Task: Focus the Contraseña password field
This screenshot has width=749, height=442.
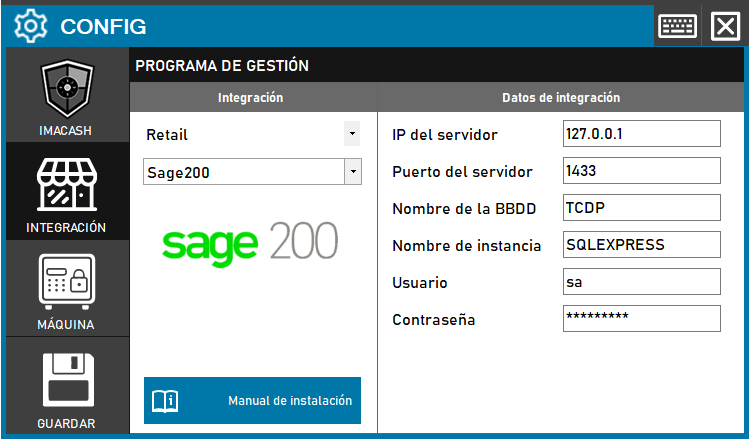Action: pos(641,319)
